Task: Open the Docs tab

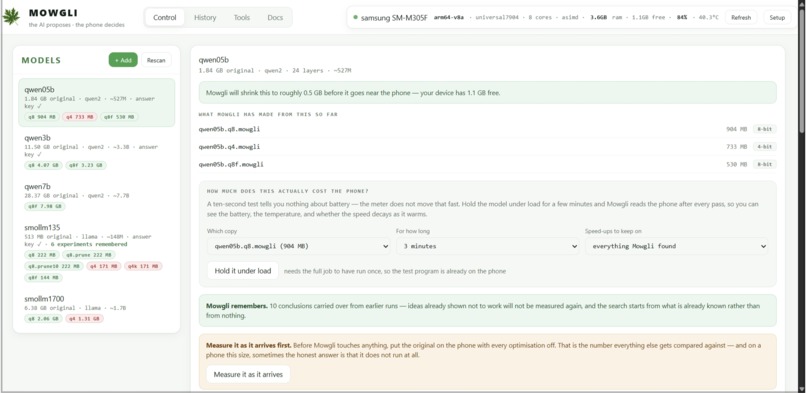Action: point(275,17)
